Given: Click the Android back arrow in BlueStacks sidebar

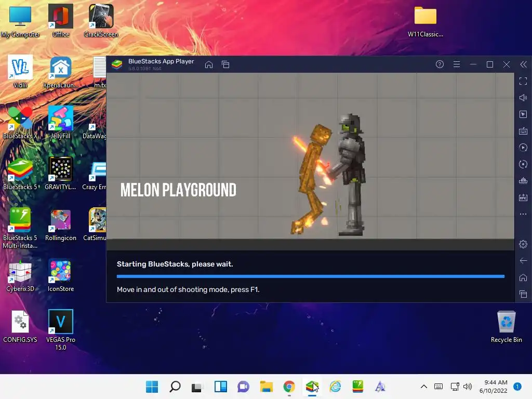Looking at the screenshot, I should coord(523,261).
